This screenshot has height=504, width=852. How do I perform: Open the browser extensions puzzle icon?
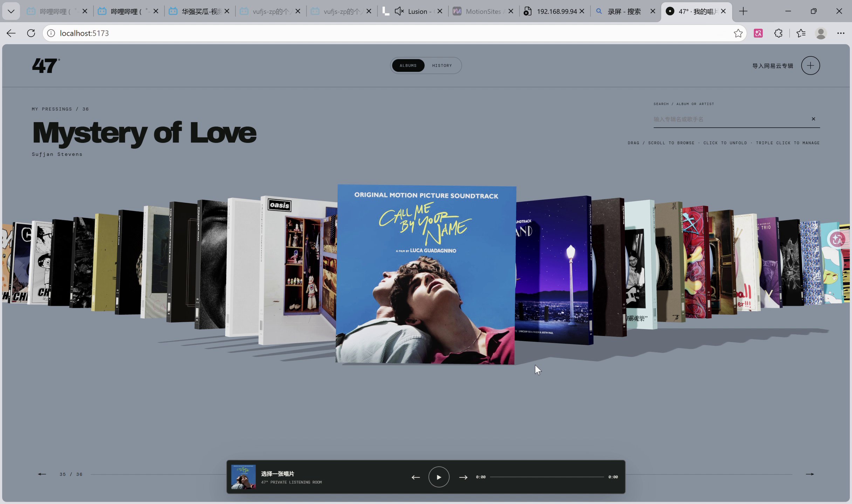(x=778, y=33)
